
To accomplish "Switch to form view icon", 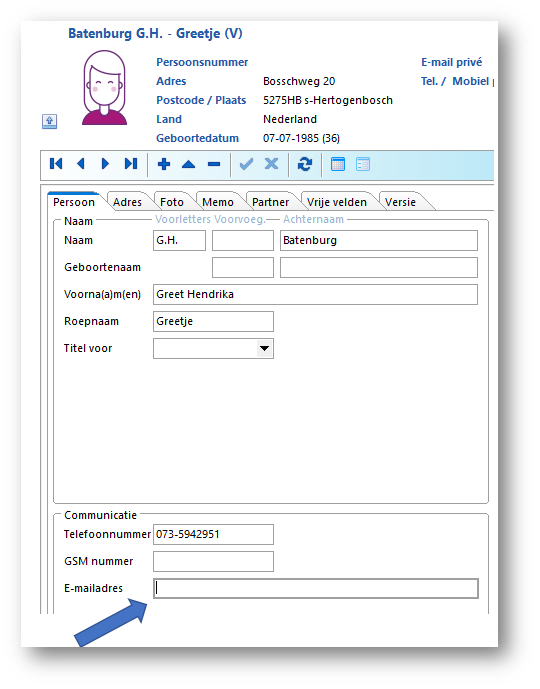I will coord(363,164).
